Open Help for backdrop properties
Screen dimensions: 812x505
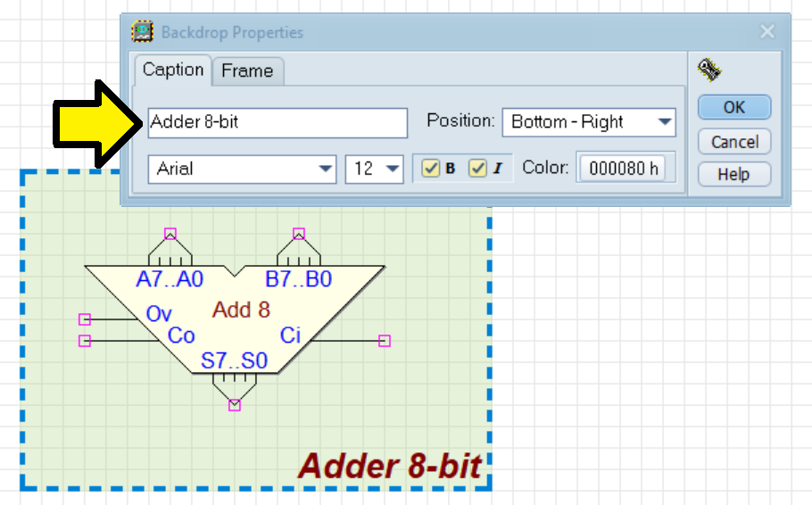pos(734,174)
